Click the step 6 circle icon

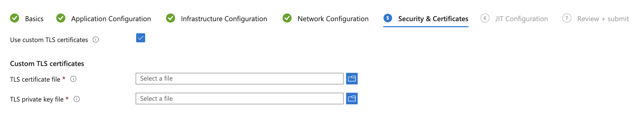pyautogui.click(x=485, y=18)
